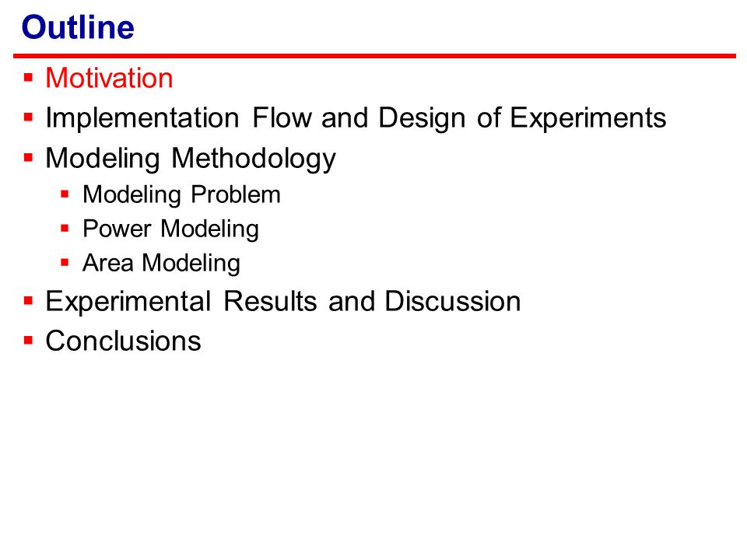Click the red bullet beside Conclusions

tap(28, 341)
